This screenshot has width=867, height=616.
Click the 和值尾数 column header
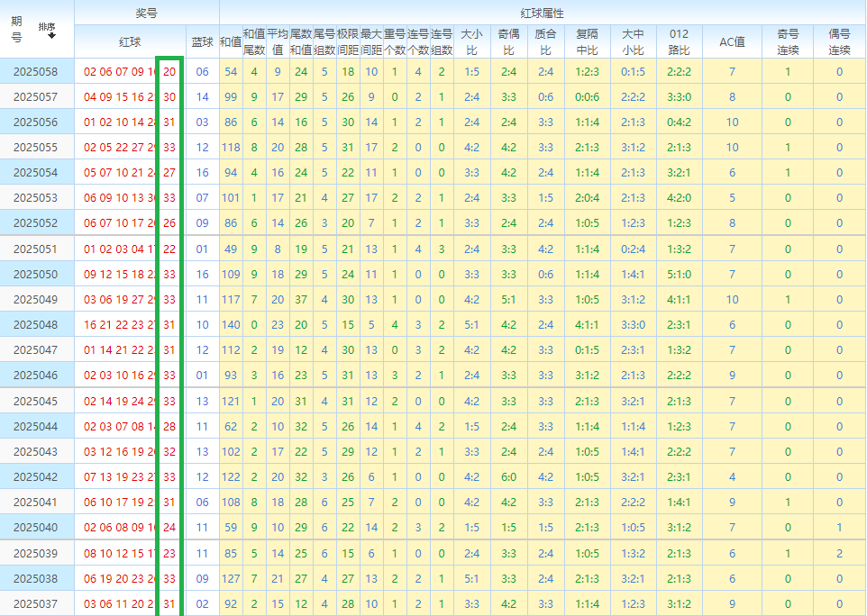click(254, 41)
